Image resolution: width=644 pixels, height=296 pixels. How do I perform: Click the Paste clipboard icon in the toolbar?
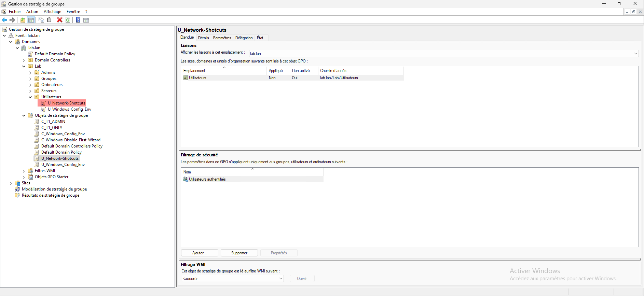click(x=49, y=20)
